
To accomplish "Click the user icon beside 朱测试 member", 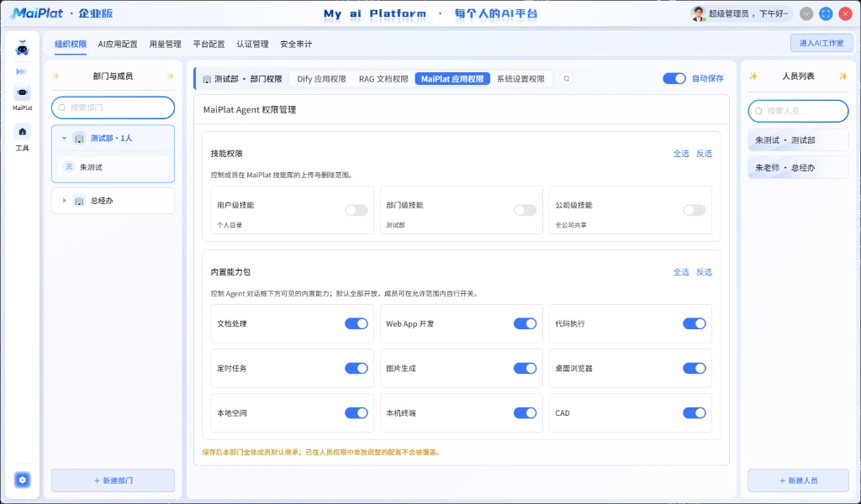I will point(69,167).
